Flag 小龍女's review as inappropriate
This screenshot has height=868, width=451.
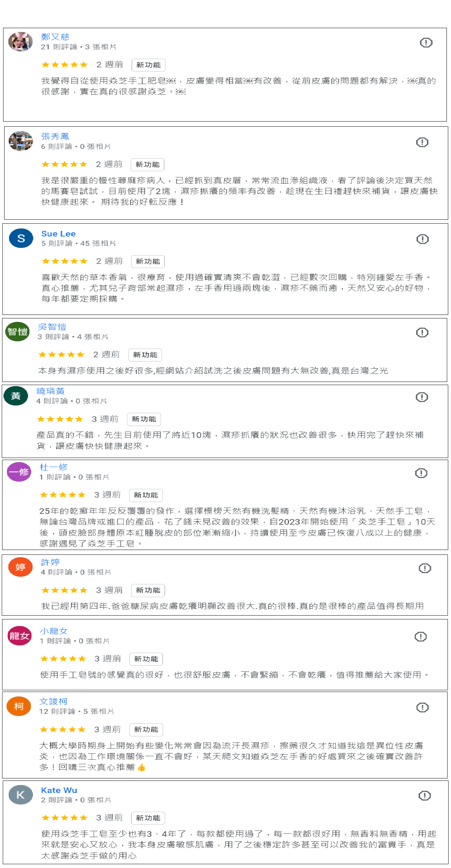421,637
